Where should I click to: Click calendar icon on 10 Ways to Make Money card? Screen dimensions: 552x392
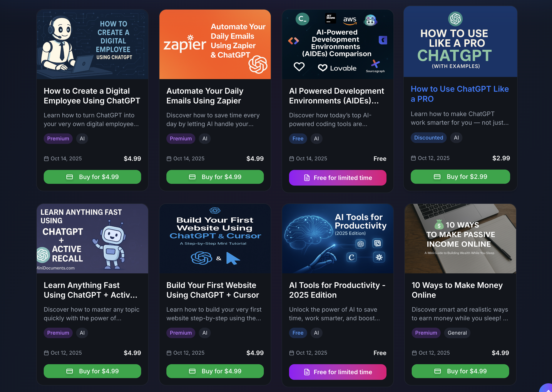point(414,353)
